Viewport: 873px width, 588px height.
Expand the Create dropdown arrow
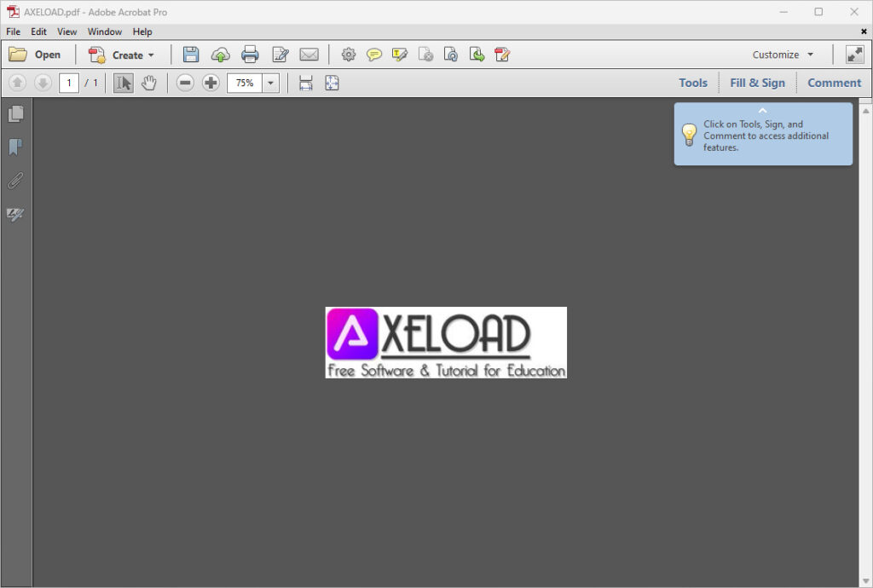[x=152, y=55]
